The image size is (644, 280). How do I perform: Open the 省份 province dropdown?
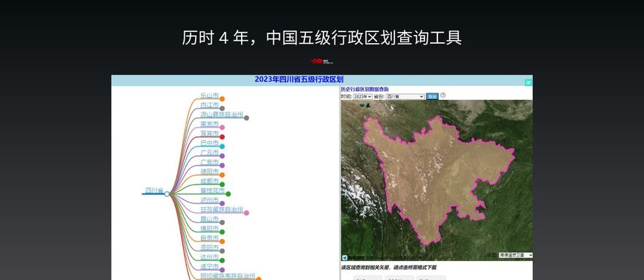(405, 96)
